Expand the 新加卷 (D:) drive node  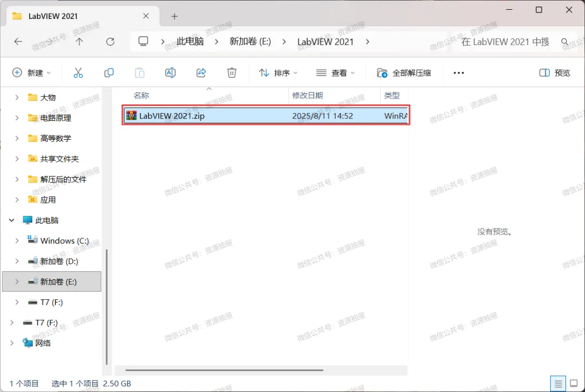point(17,261)
